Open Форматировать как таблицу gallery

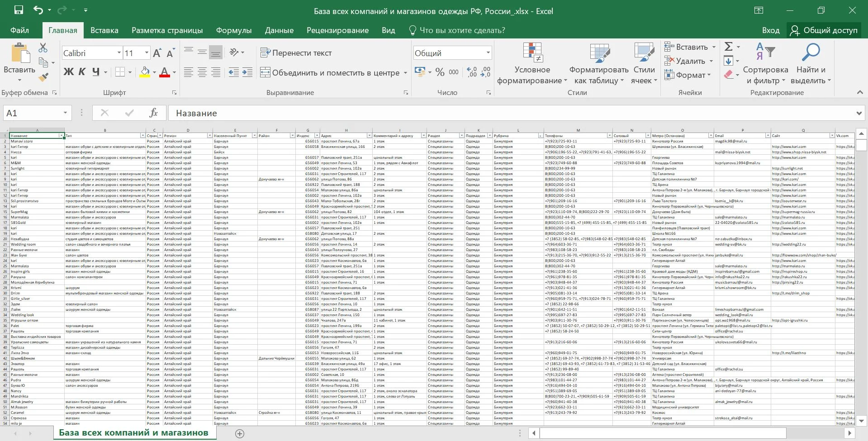click(599, 63)
